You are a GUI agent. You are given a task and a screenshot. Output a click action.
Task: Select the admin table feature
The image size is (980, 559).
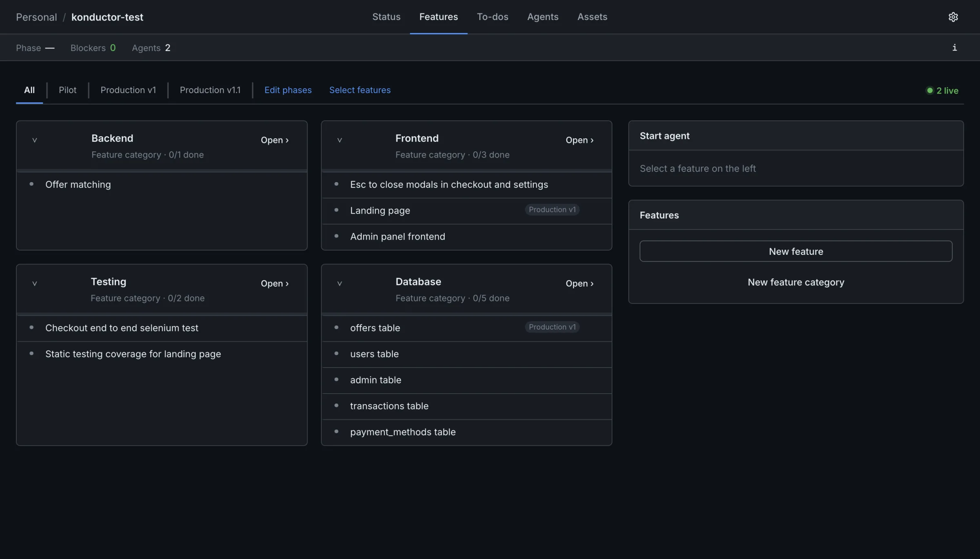(x=466, y=380)
